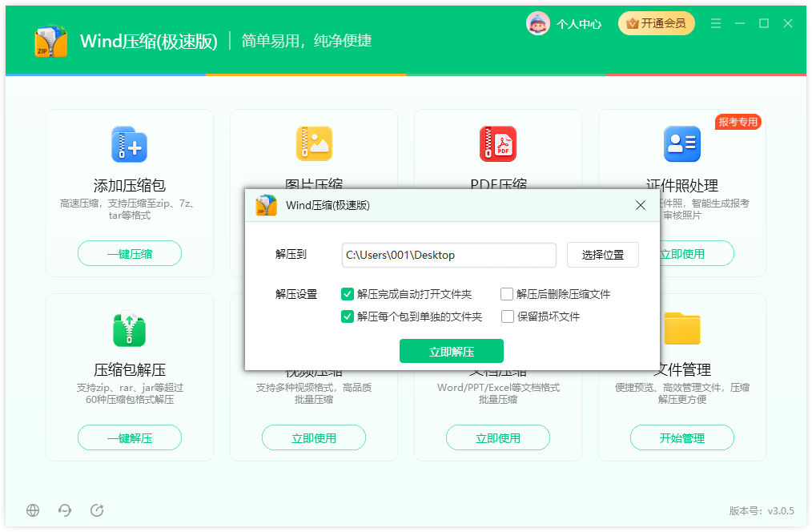This screenshot has width=812, height=532.
Task: Click 立即使用 under 文档压缩 card
Action: (x=498, y=438)
